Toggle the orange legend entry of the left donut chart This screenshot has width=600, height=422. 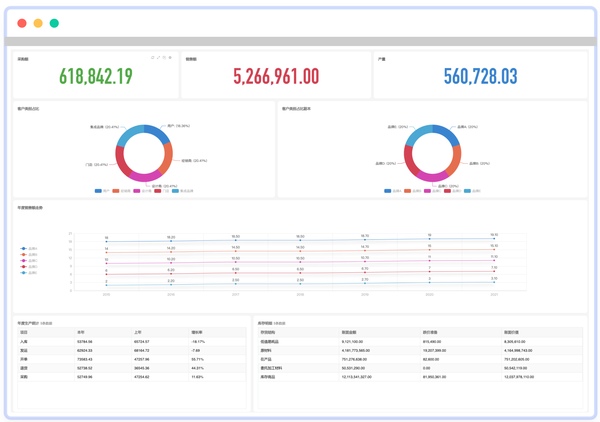pos(121,191)
